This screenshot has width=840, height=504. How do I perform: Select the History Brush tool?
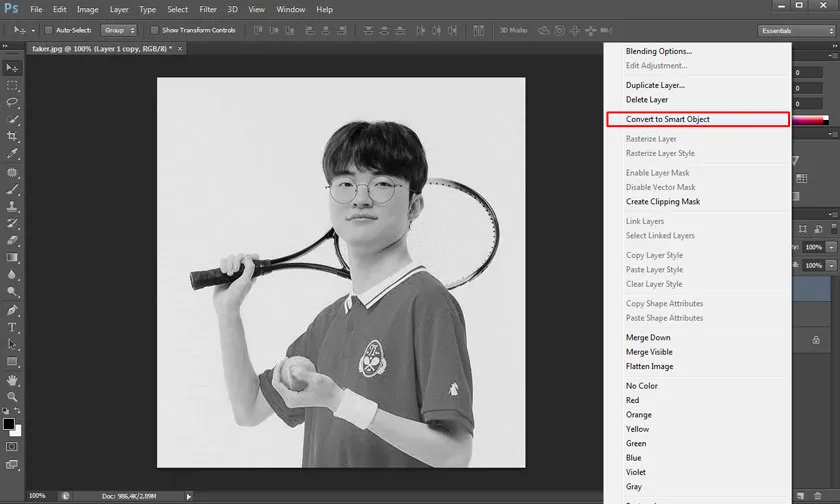click(x=12, y=223)
